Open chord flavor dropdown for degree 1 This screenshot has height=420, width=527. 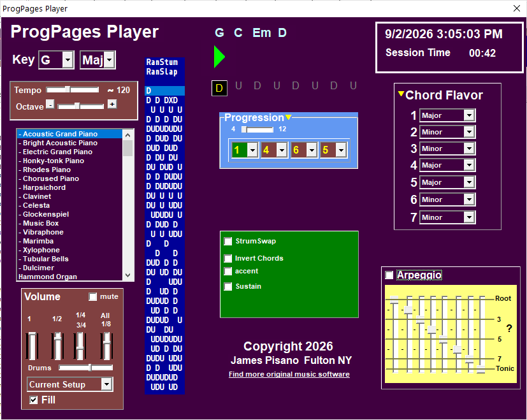[469, 115]
